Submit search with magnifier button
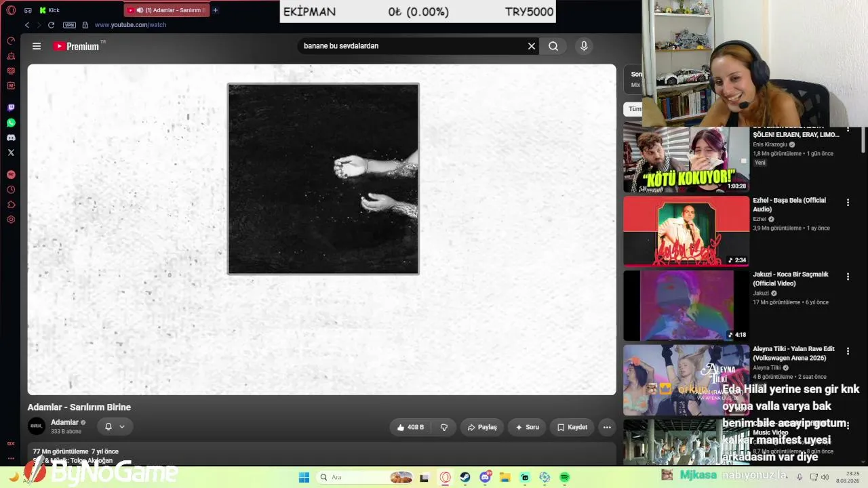868x488 pixels. click(553, 46)
